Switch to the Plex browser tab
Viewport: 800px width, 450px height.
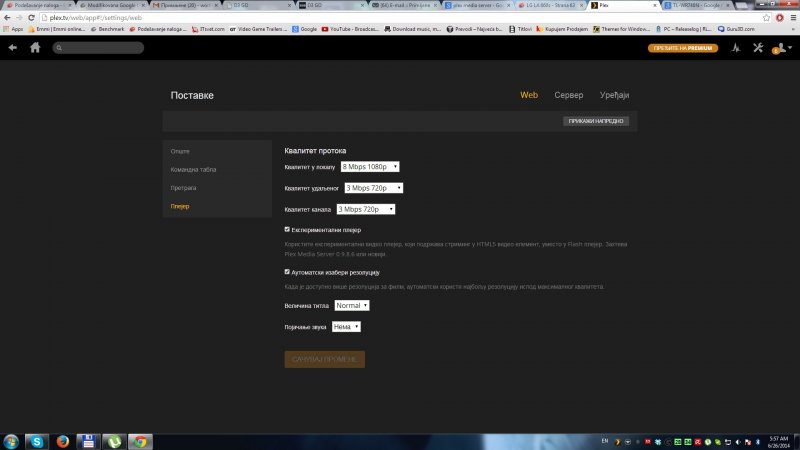coord(623,5)
